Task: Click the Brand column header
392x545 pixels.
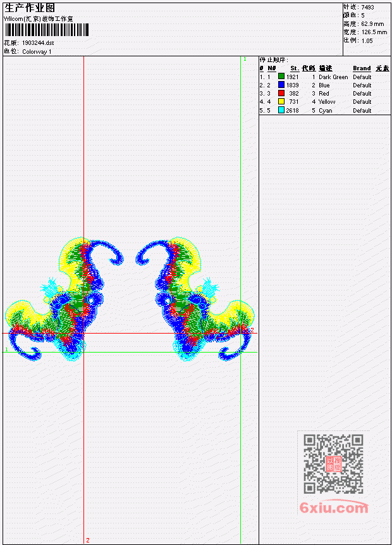Action: coord(362,68)
